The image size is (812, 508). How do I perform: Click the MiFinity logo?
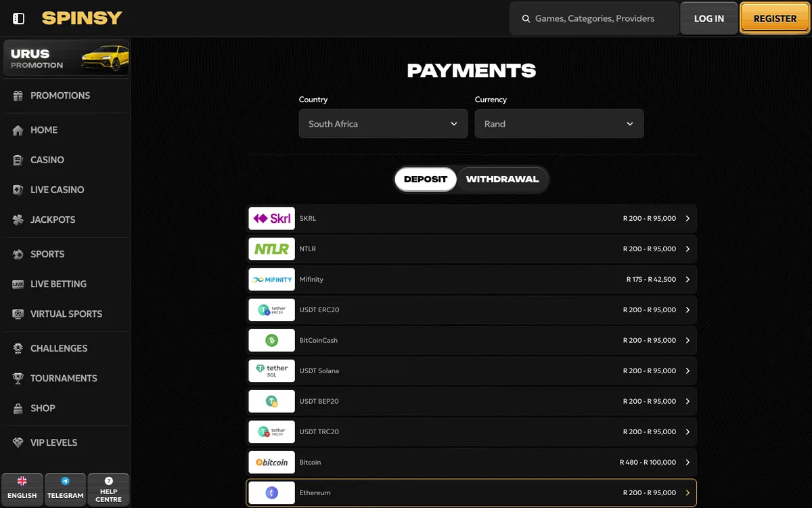[271, 280]
